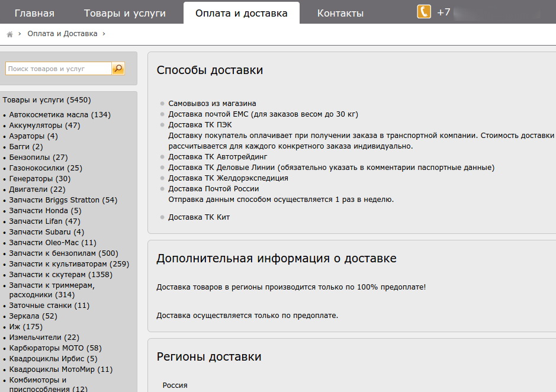Switch to Товары и услуги tab
The image size is (556, 392).
tap(125, 13)
